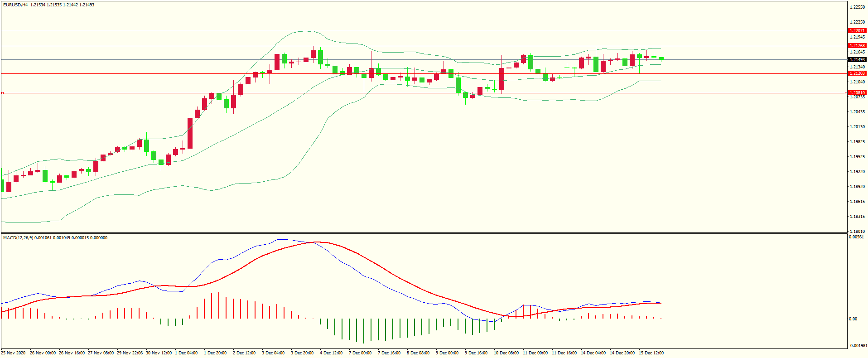
Task: Click the 1 Dec 04:00 time label
Action: [186, 353]
